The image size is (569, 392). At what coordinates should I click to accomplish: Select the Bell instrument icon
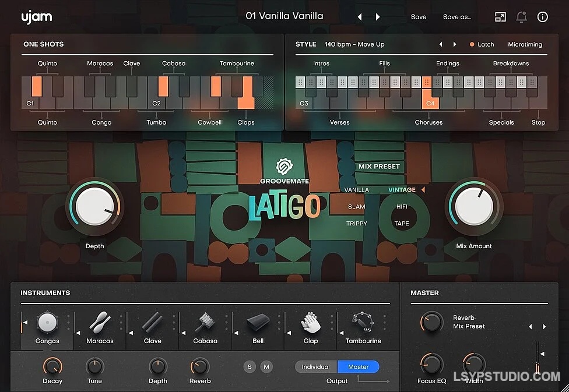257,323
